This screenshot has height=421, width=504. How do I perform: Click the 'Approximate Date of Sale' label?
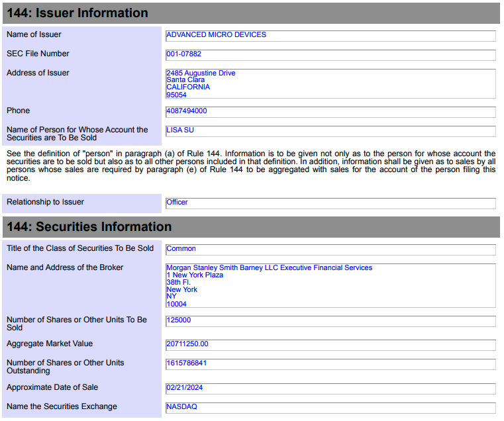[52, 387]
